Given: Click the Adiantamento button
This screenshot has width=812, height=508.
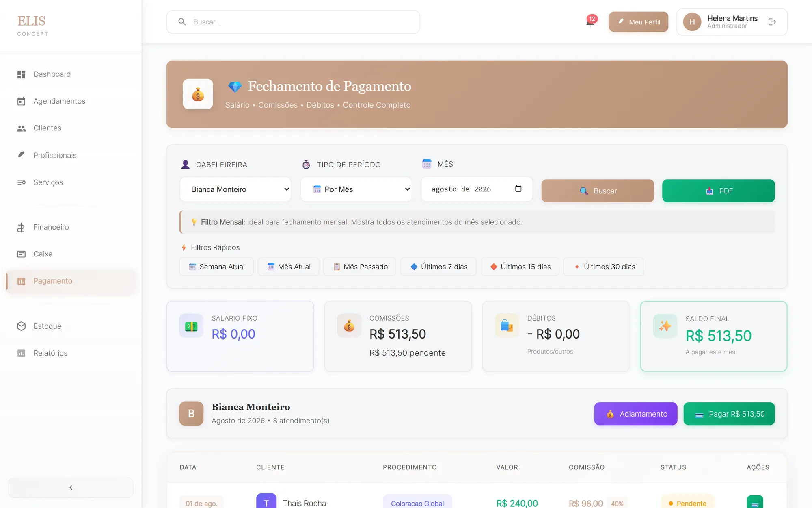Looking at the screenshot, I should 636,414.
